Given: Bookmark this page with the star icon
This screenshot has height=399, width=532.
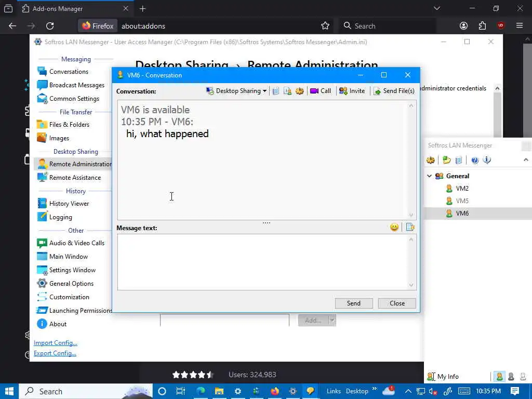Looking at the screenshot, I should coord(325,26).
